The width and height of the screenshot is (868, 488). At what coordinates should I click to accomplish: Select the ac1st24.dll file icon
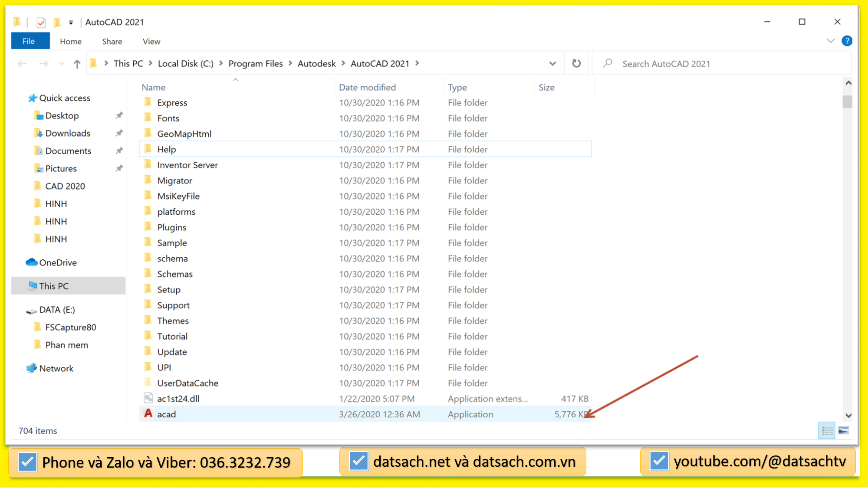click(148, 398)
